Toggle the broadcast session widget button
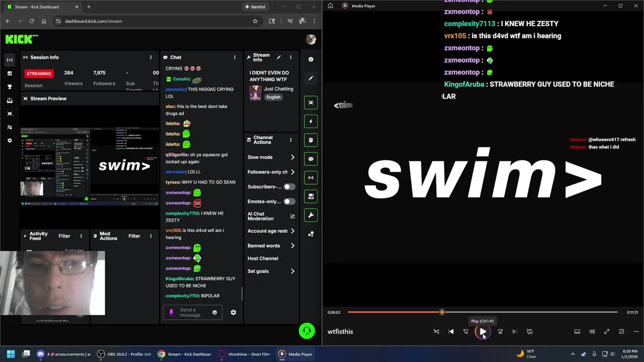The height and width of the screenshot is (362, 644). (x=311, y=177)
